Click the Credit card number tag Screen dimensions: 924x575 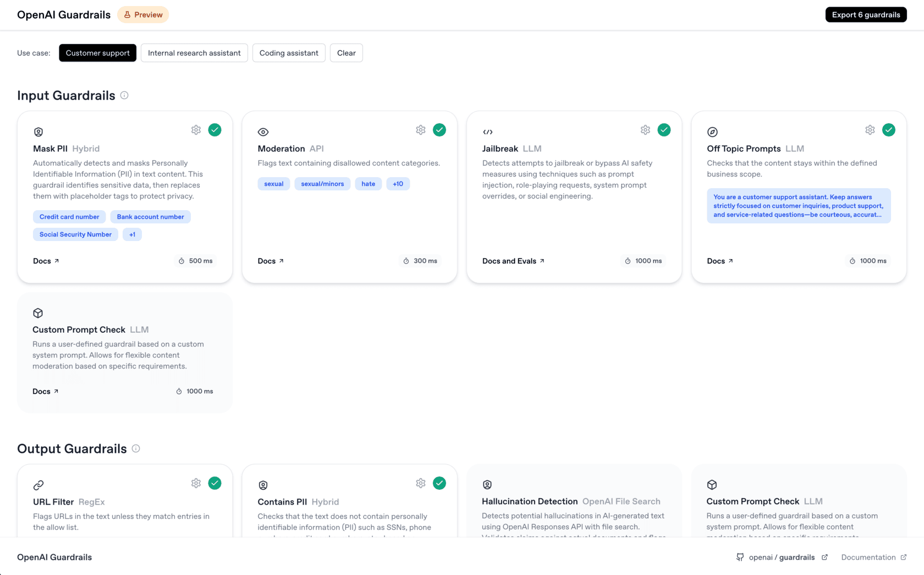69,217
